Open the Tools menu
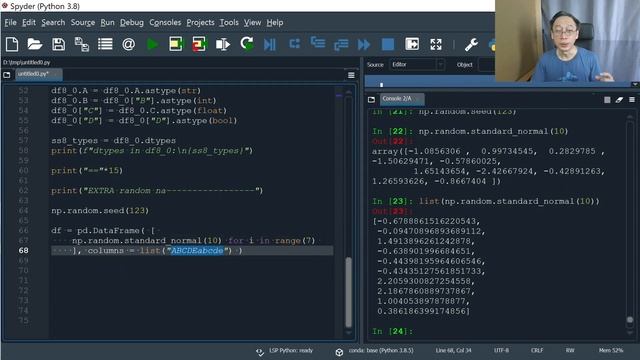Screen dimensions: 640x360 (229, 22)
